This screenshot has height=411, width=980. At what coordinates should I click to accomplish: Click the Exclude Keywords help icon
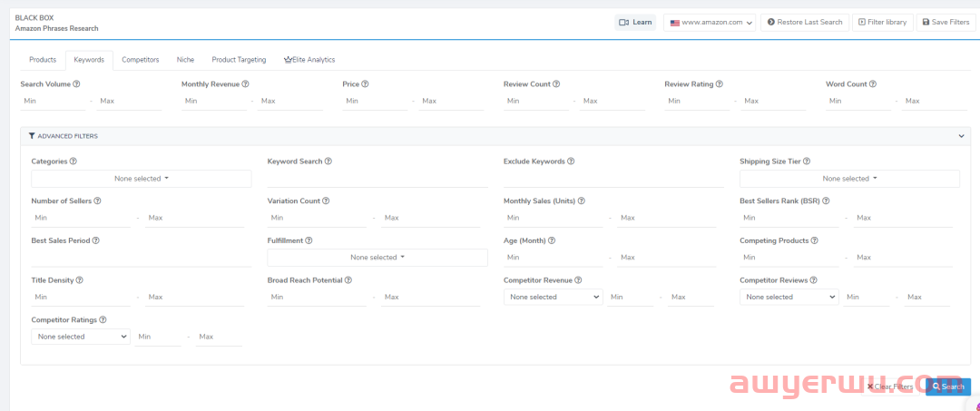click(571, 161)
